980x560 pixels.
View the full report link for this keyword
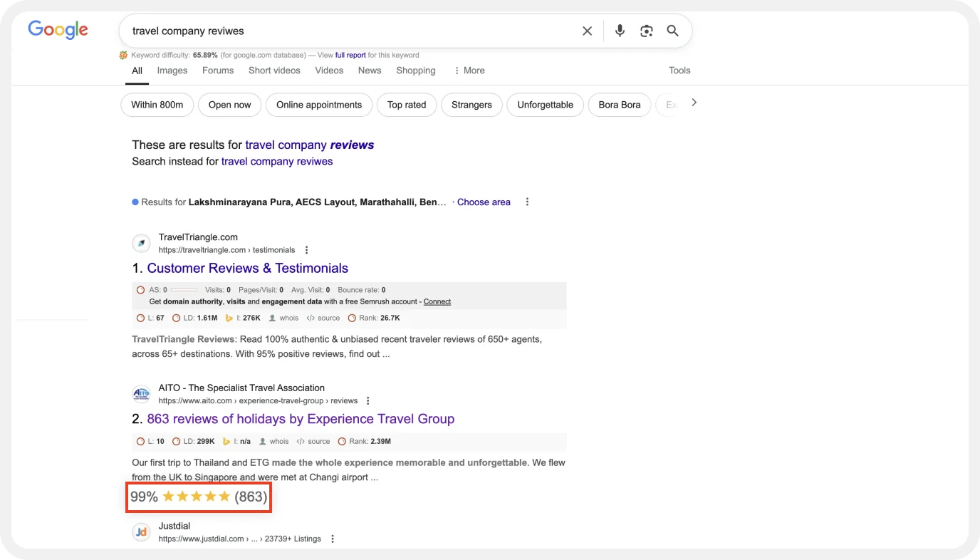(350, 55)
